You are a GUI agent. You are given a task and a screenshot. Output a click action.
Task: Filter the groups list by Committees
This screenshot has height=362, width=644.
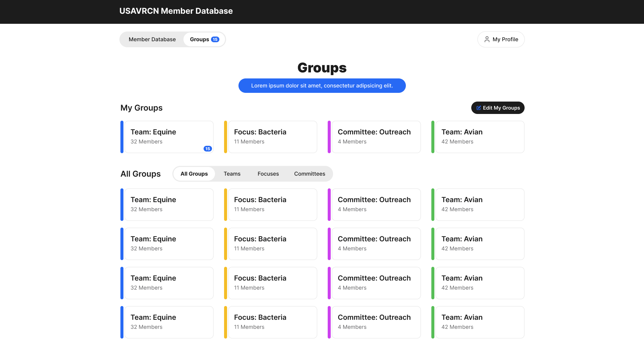click(309, 174)
